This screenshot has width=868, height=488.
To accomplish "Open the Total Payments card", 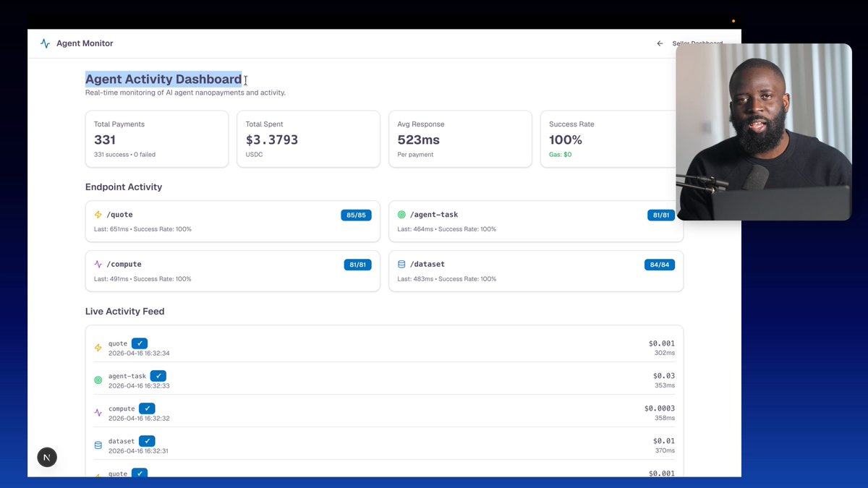I will click(x=156, y=139).
